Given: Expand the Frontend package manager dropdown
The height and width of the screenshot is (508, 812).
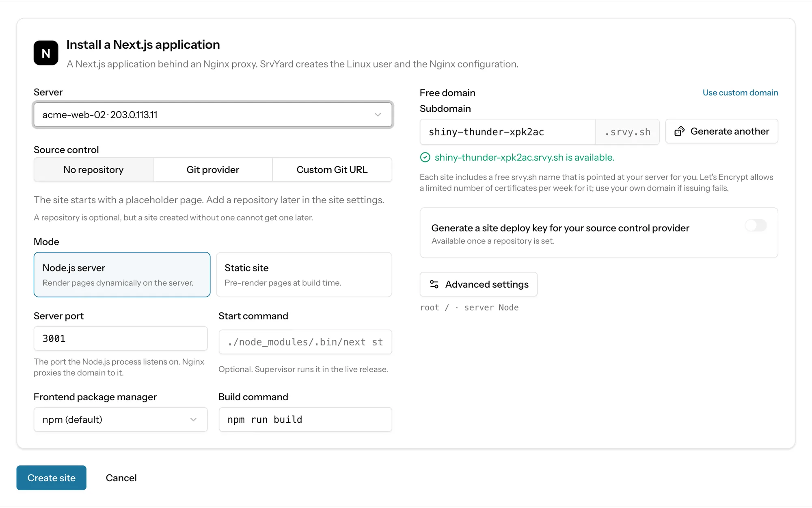Looking at the screenshot, I should [x=121, y=419].
